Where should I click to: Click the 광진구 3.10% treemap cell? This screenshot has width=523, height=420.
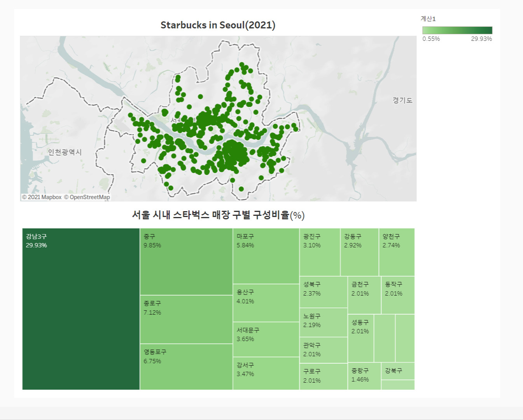coord(320,252)
